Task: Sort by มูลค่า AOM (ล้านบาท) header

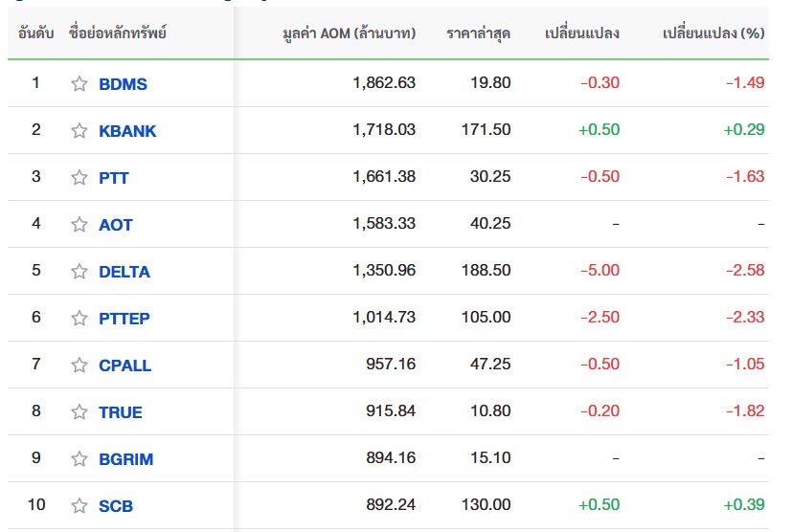Action: point(350,33)
